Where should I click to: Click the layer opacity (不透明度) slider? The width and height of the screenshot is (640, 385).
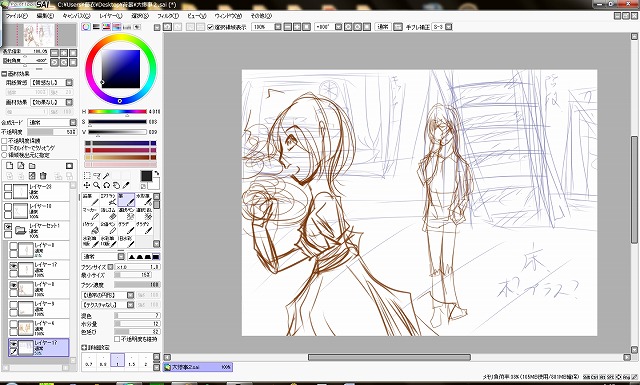click(x=52, y=132)
